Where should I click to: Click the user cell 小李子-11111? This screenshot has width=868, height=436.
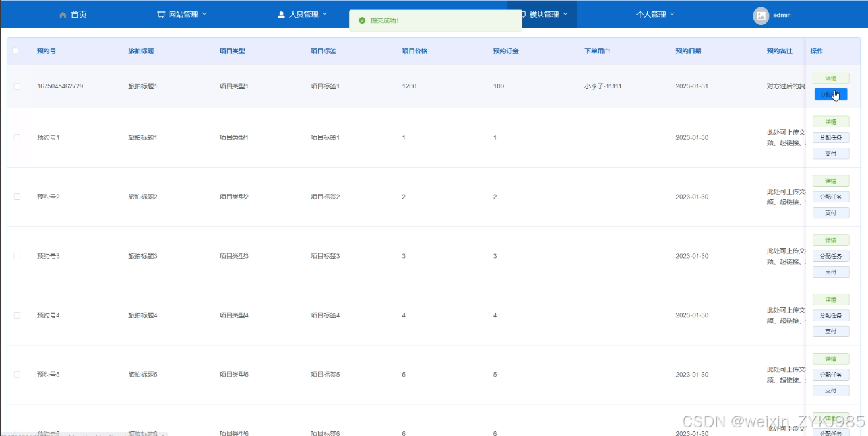(x=603, y=86)
